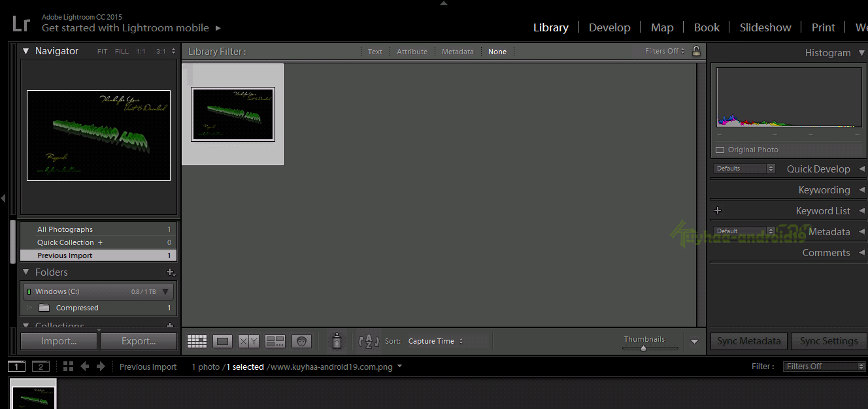Screen dimensions: 868x409
Task: Open second window display button 2
Action: (41, 367)
